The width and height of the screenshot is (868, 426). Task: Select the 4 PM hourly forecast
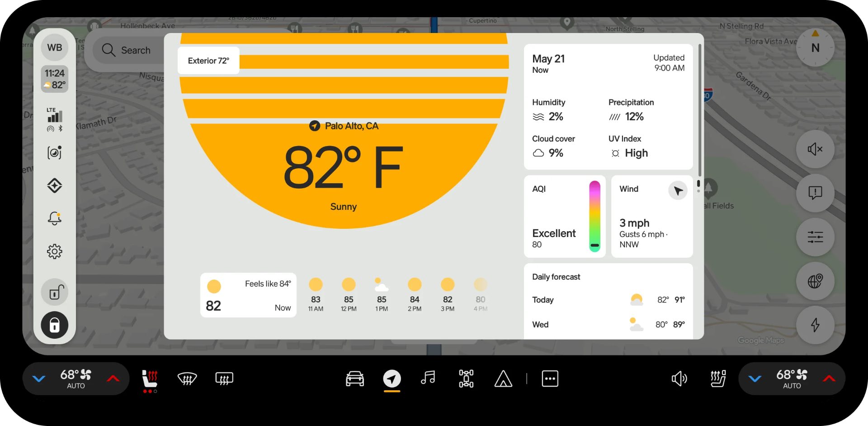481,295
